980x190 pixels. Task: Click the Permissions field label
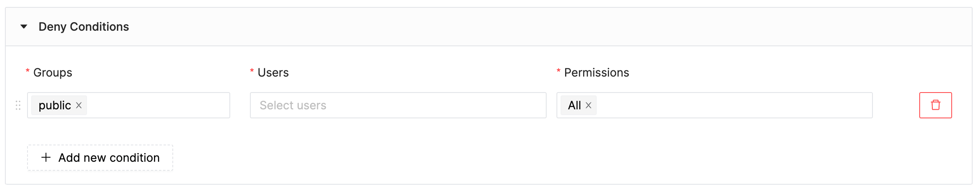click(x=596, y=72)
